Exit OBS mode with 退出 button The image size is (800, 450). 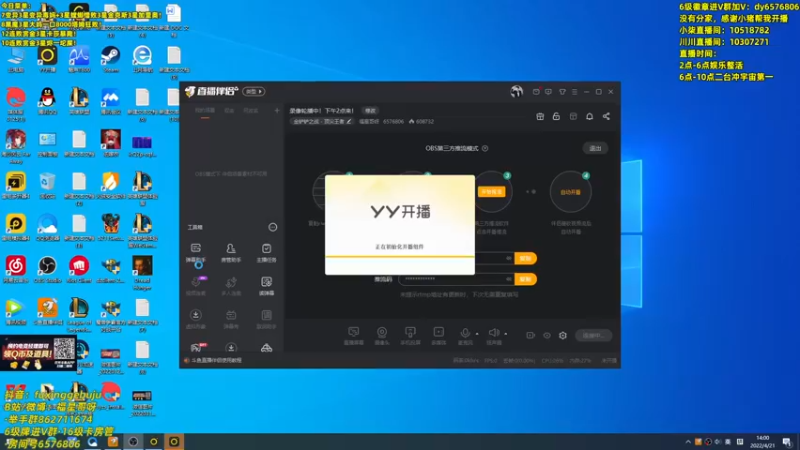point(595,148)
